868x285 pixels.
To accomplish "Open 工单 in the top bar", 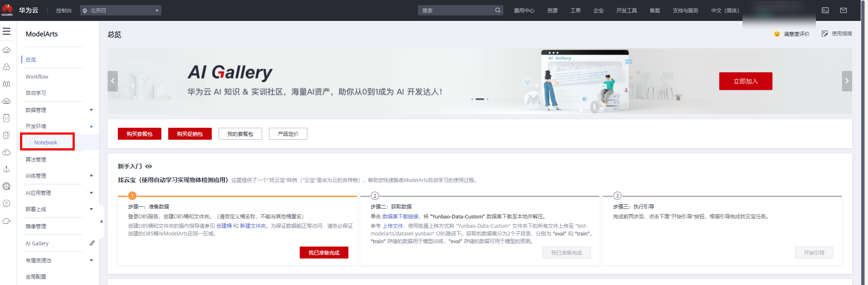I will 576,11.
